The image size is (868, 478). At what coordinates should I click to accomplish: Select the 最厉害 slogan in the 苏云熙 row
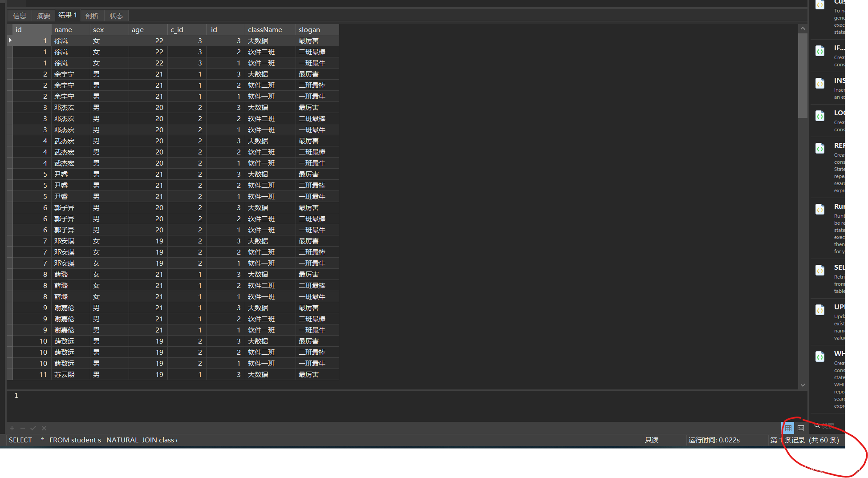coord(317,374)
